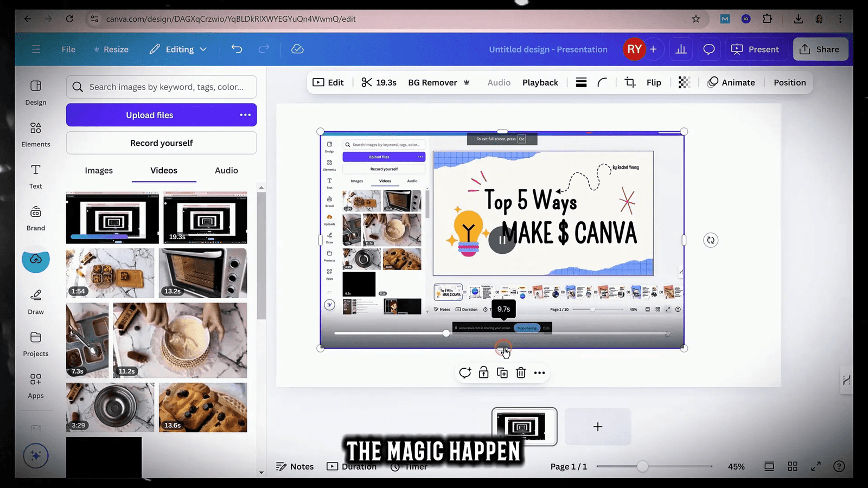Open the hamburger main menu
This screenshot has height=488, width=868.
(36, 49)
